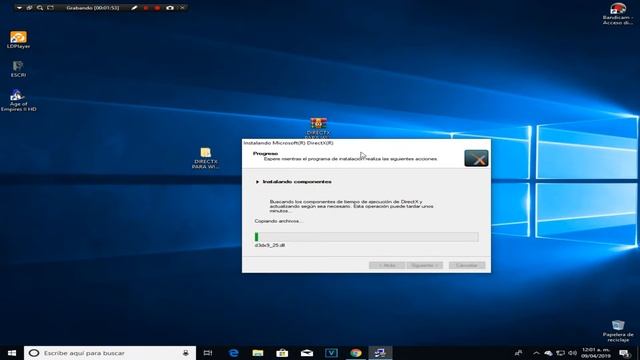This screenshot has height=360, width=640.
Task: Open the V app icon on the taskbar
Action: click(x=331, y=353)
